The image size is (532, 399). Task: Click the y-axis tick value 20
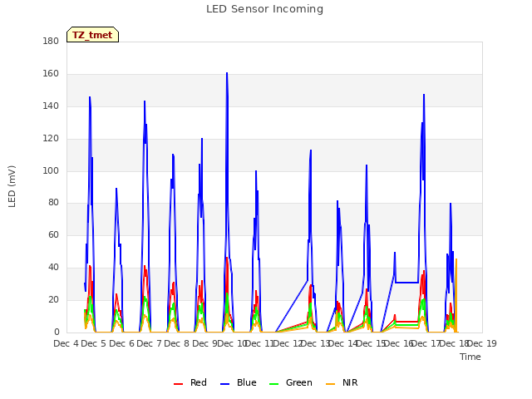pyautogui.click(x=53, y=299)
